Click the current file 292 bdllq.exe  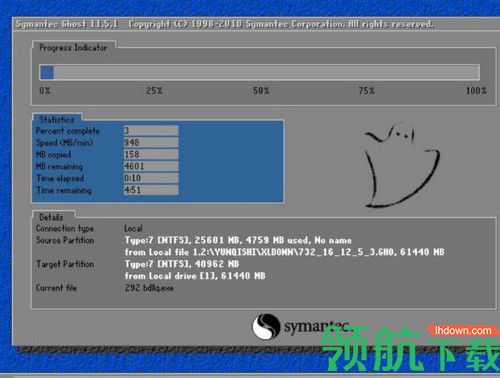coord(149,288)
